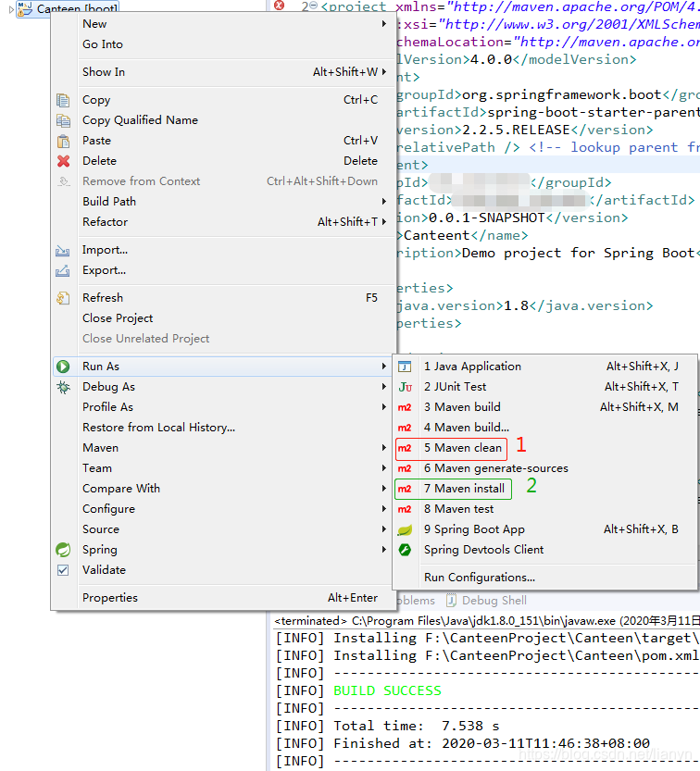700x771 pixels.
Task: Expand the Build Path submenu arrow
Action: pos(383,202)
